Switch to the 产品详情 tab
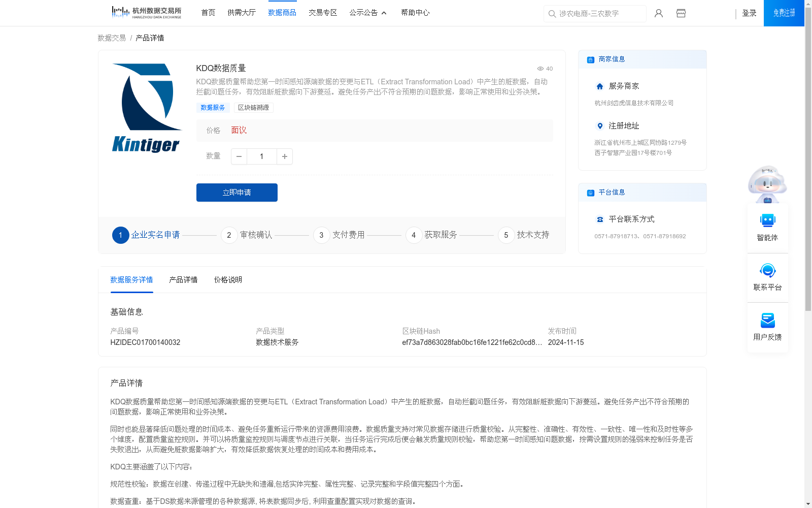This screenshot has height=508, width=812. click(183, 280)
